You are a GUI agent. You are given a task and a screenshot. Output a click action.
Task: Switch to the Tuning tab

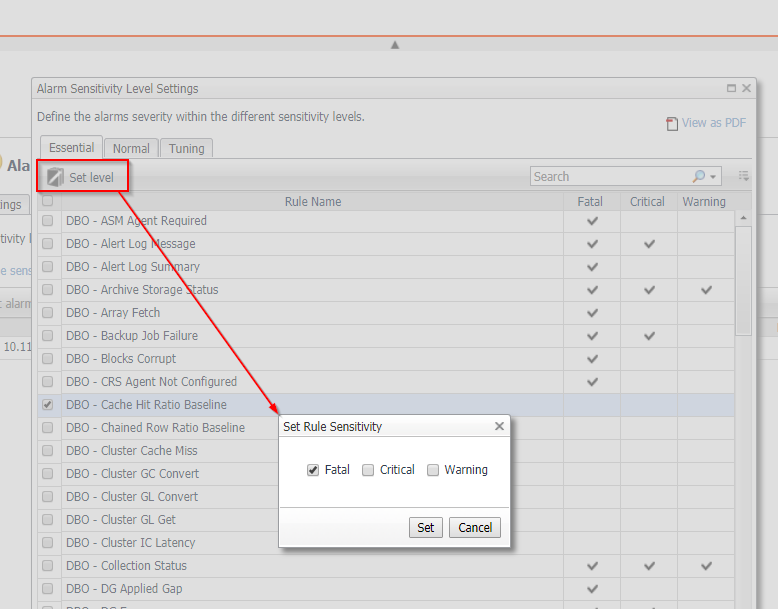pos(186,148)
